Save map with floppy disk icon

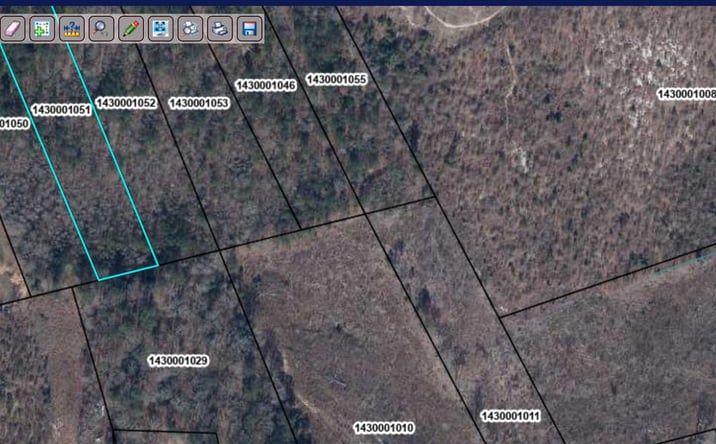pos(250,29)
